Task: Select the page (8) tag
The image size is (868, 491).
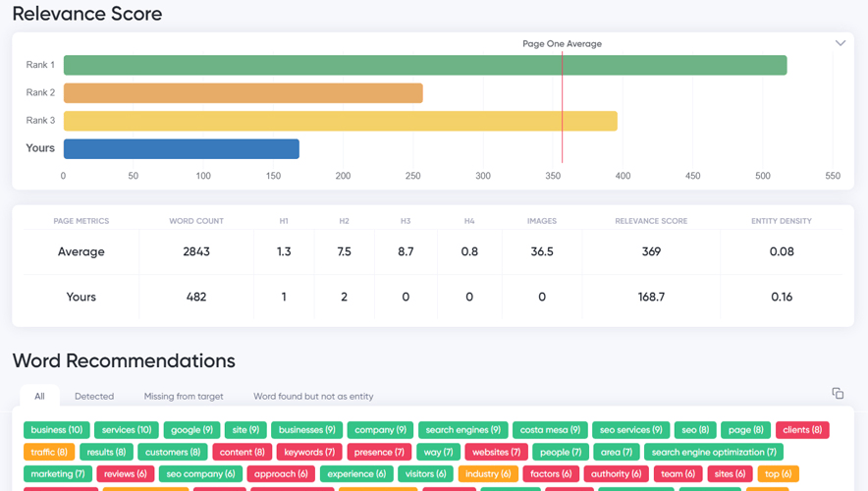Action: click(745, 430)
